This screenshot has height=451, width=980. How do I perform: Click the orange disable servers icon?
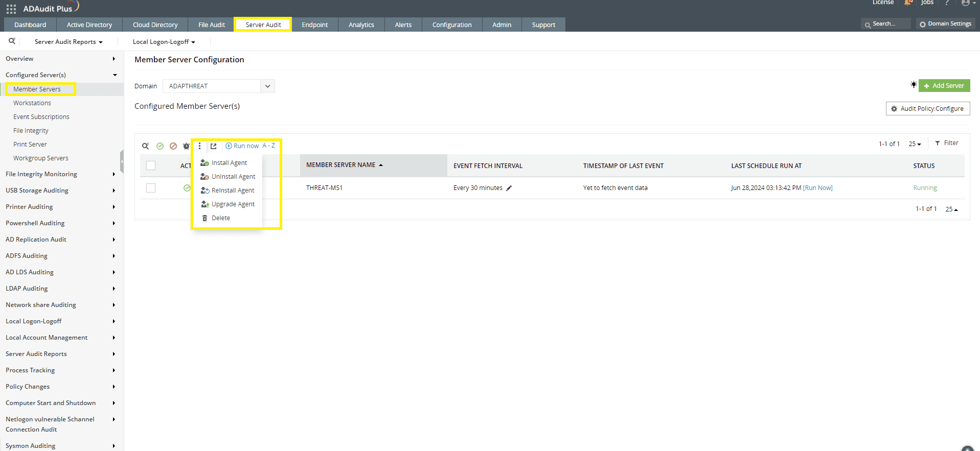(173, 146)
